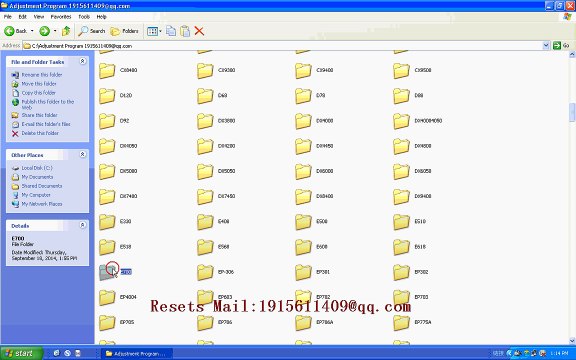Toggle the Folders tree pane

coord(125,31)
